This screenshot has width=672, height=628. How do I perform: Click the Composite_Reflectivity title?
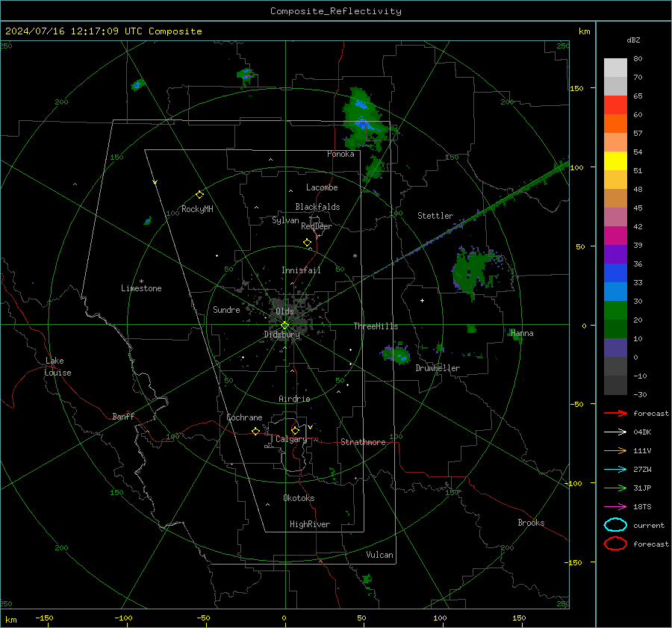tap(336, 11)
